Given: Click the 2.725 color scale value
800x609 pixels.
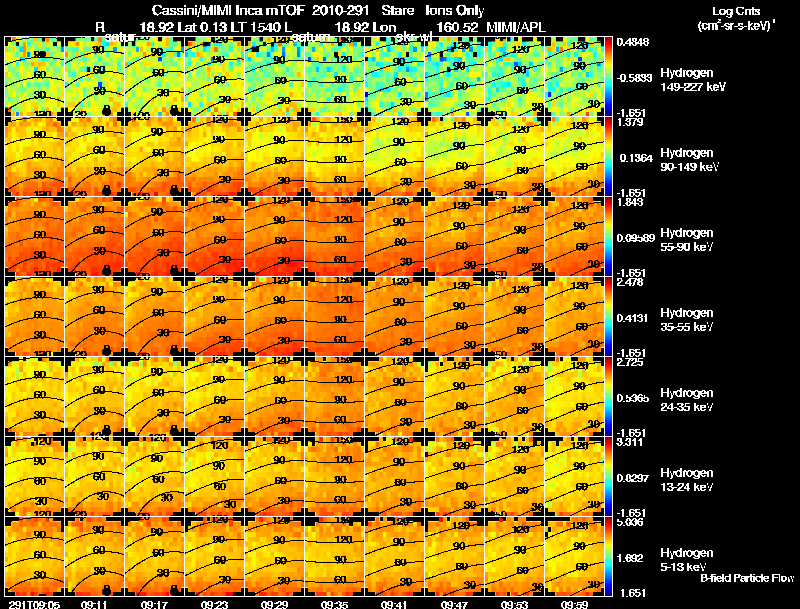Looking at the screenshot, I should (630, 363).
